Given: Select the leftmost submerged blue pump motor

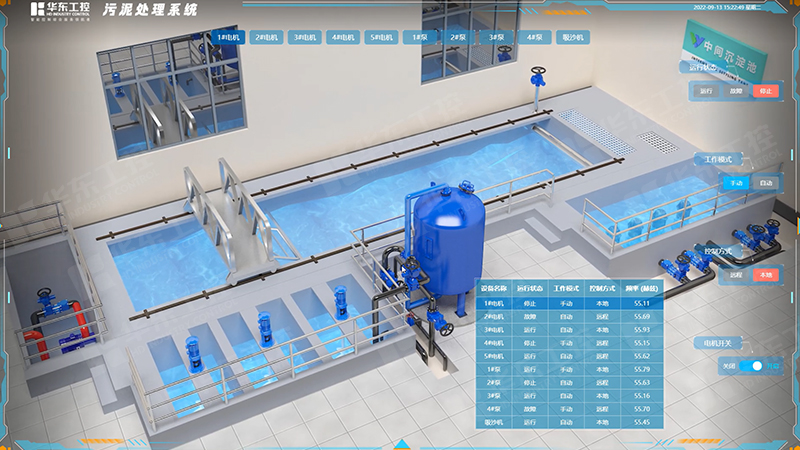Looking at the screenshot, I should click(x=192, y=352).
